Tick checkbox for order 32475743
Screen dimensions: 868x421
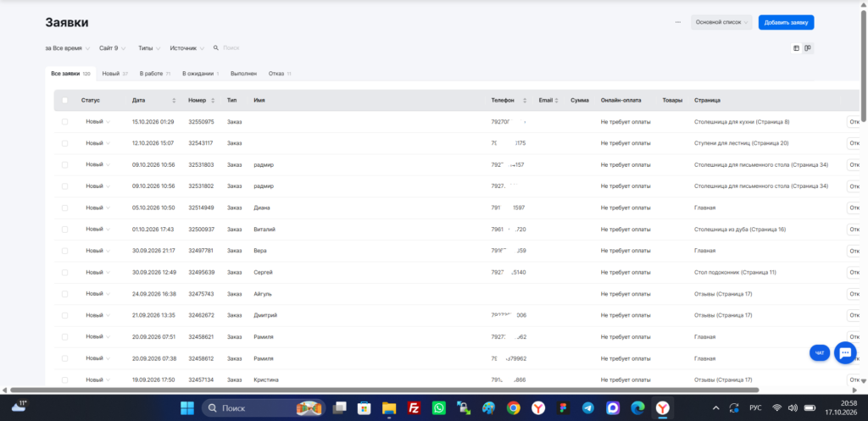(x=64, y=294)
